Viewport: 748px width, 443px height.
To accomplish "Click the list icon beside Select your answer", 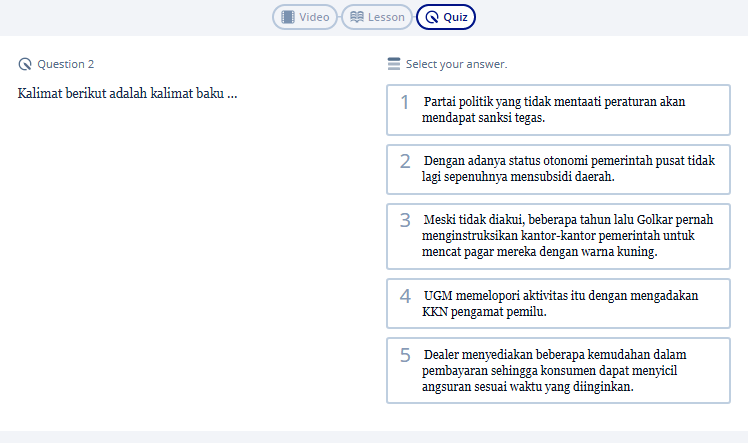I will [x=394, y=64].
